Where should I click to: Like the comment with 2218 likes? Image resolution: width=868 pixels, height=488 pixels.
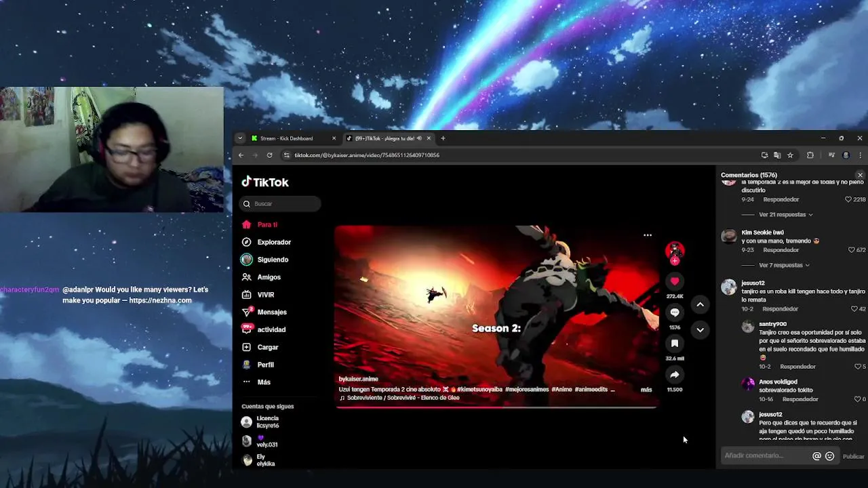click(848, 200)
